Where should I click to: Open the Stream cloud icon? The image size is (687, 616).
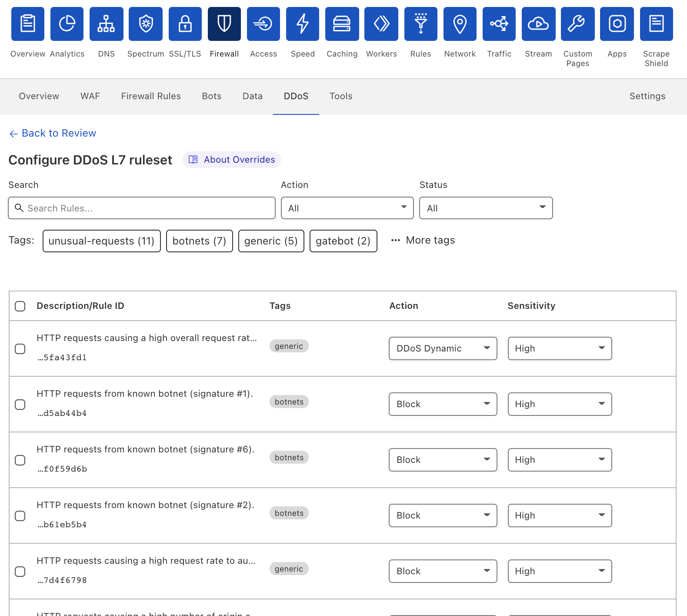coord(538,24)
